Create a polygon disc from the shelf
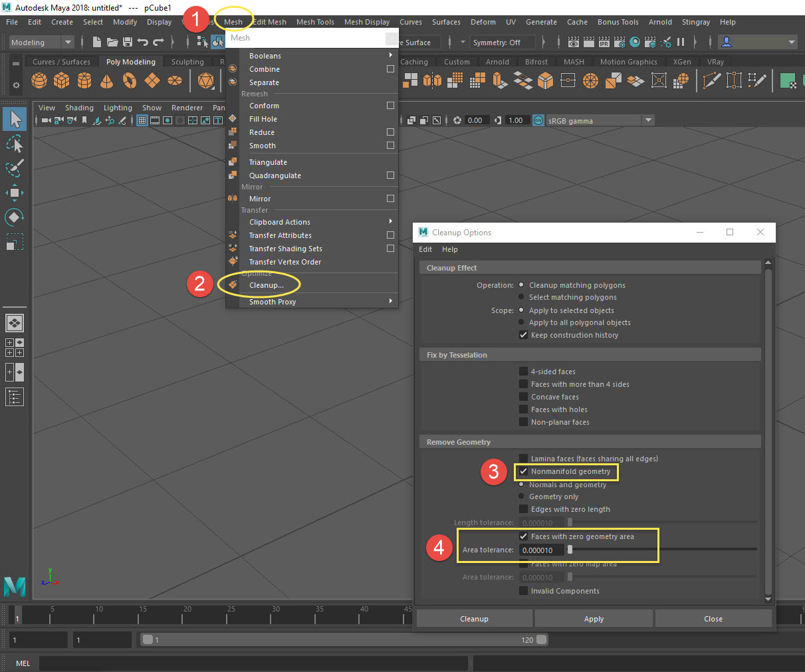 click(x=175, y=81)
